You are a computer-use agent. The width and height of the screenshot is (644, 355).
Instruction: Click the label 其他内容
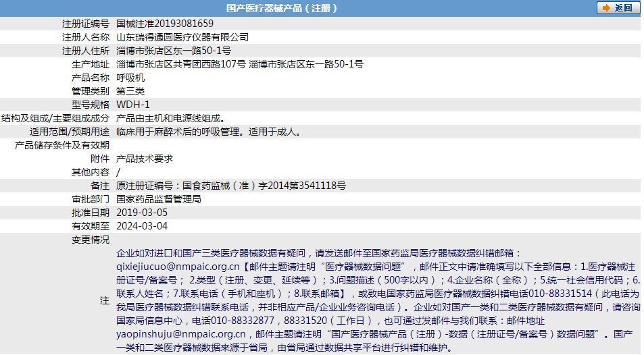point(91,172)
